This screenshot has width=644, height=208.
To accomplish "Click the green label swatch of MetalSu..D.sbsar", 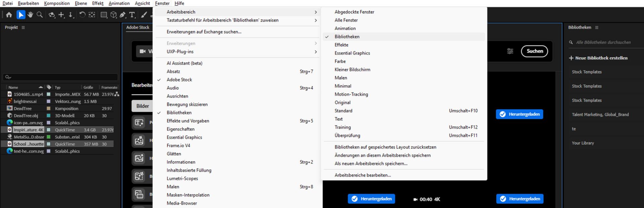I will 49,137.
